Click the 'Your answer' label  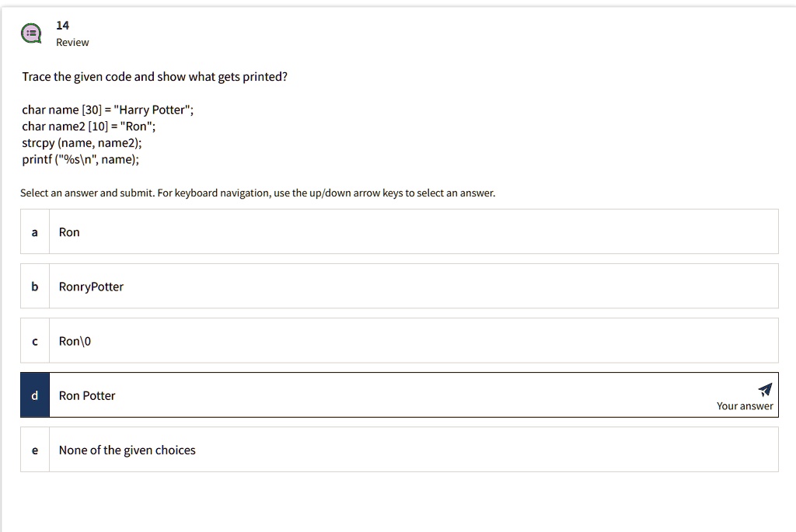pos(745,406)
